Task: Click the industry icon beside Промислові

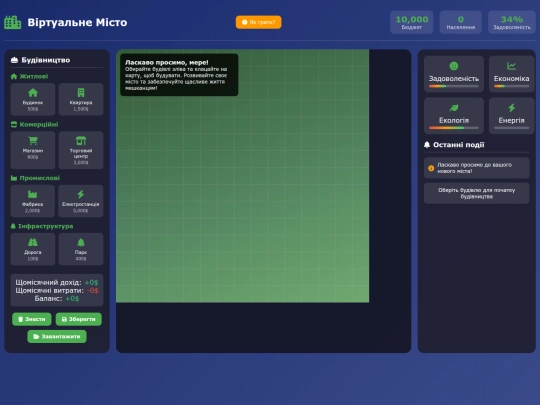Action: tap(14, 178)
